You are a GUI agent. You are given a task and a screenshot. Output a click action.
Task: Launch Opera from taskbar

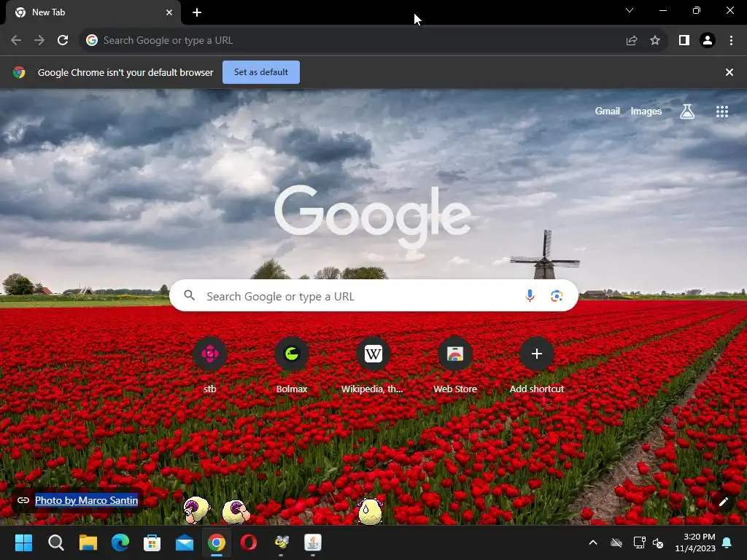pyautogui.click(x=249, y=542)
